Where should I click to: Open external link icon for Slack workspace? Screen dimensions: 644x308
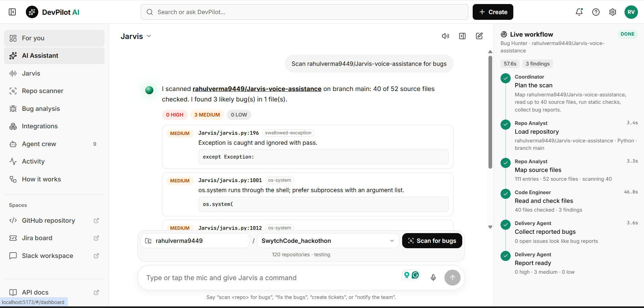pos(96,256)
